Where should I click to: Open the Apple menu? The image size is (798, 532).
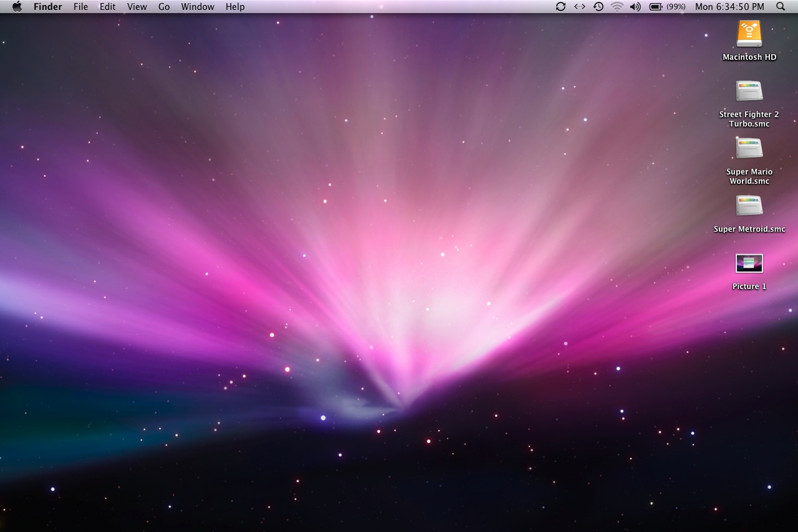17,6
